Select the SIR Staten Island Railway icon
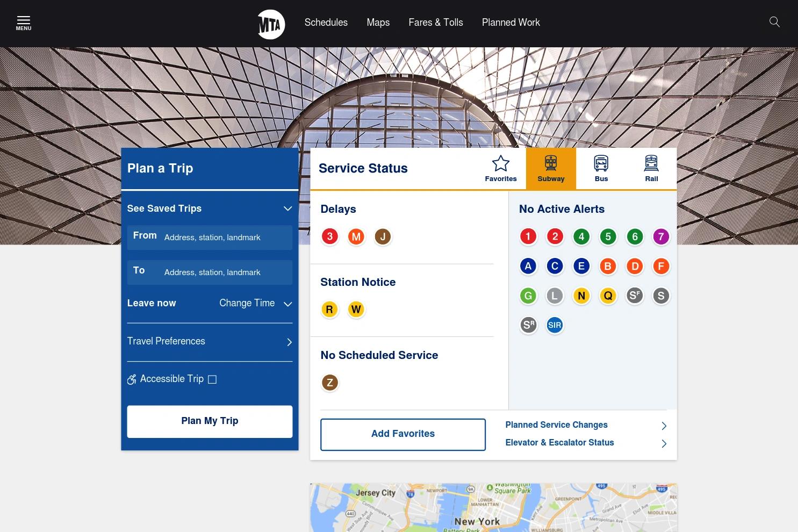Viewport: 798px width, 532px height. 555,325
